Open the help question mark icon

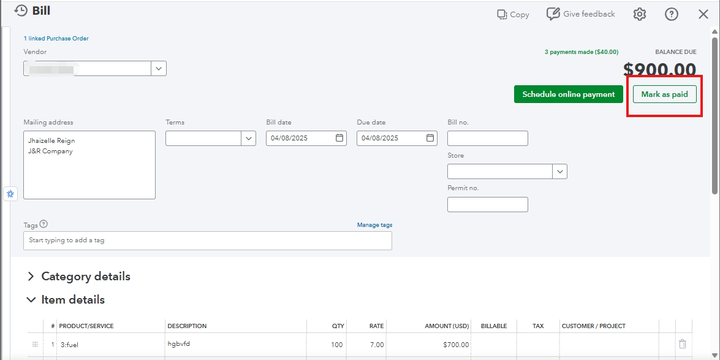point(671,15)
